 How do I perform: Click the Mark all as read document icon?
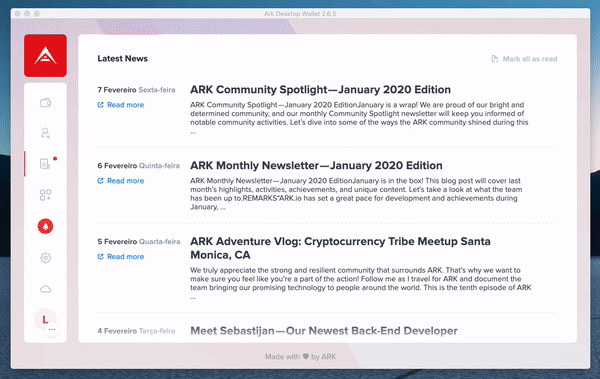point(495,59)
